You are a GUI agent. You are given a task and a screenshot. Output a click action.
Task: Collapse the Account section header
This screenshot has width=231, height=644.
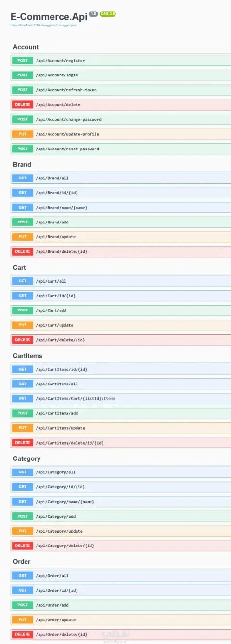point(26,47)
